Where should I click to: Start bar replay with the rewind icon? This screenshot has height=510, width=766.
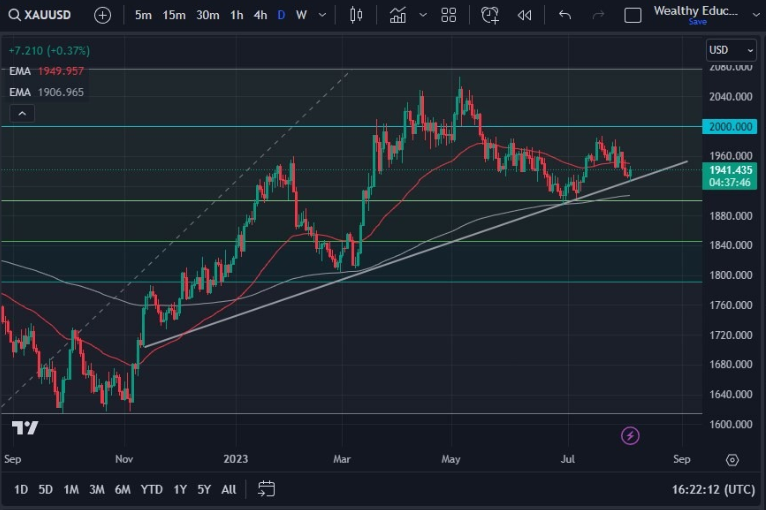[524, 15]
